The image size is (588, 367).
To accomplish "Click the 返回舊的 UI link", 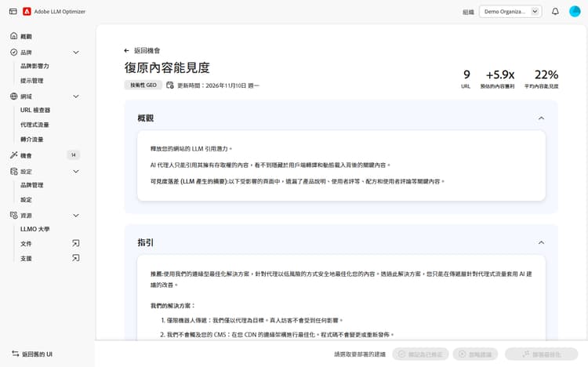I will [x=37, y=354].
